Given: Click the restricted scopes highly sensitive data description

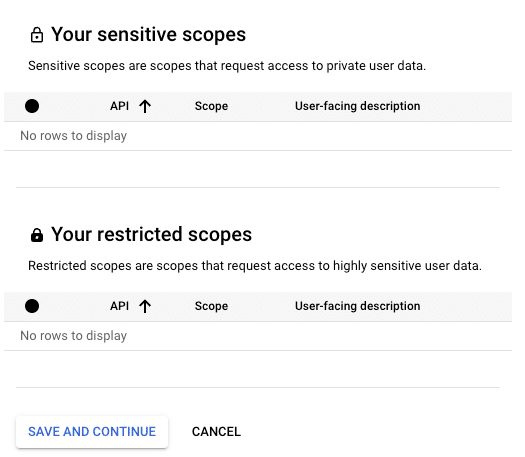Looking at the screenshot, I should pyautogui.click(x=255, y=266).
